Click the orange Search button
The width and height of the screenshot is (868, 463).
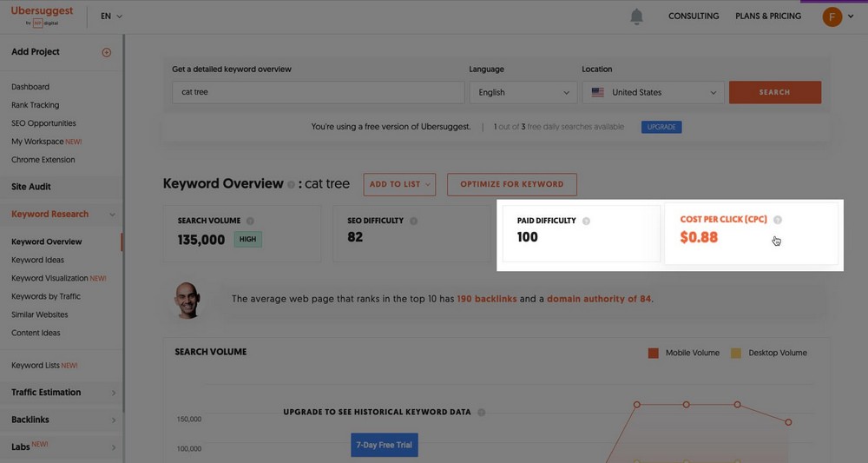tap(775, 92)
